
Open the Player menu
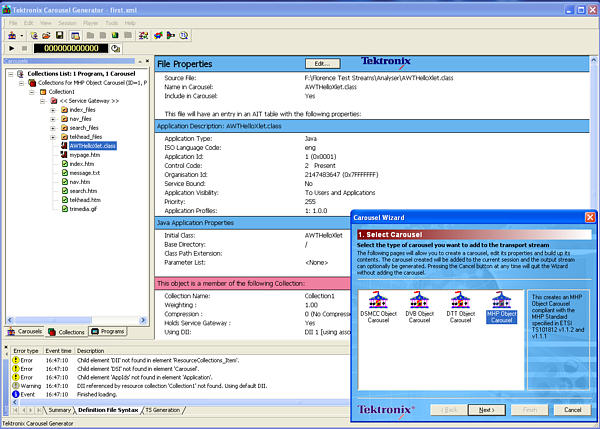[x=91, y=23]
